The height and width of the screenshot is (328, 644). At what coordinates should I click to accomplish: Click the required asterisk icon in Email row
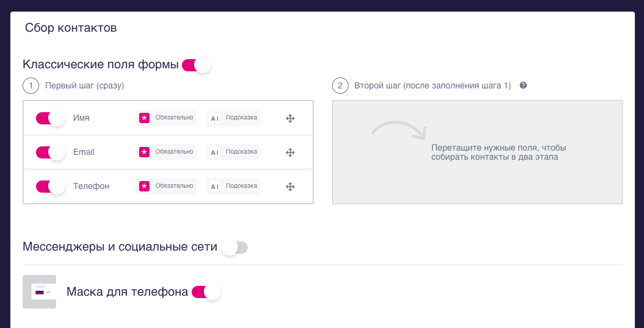tap(144, 152)
